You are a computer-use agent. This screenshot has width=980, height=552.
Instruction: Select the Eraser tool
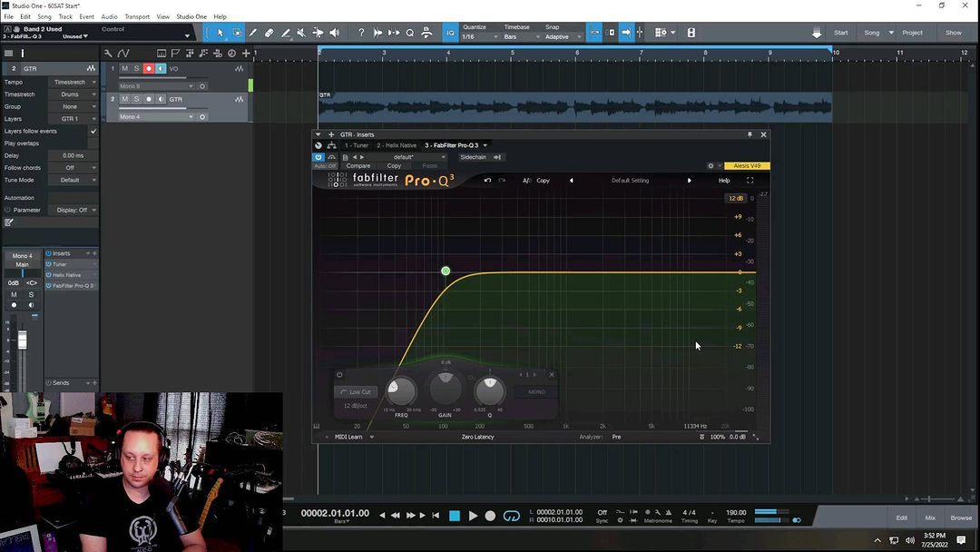[269, 33]
